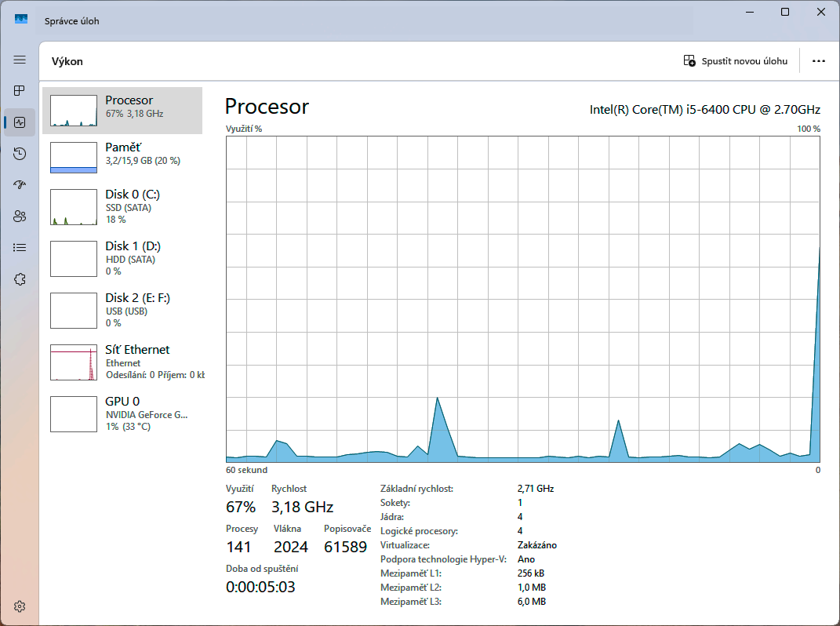Open GPU 0 NVIDIA GeForce entry
Screen dimensions: 840x626
coord(122,413)
